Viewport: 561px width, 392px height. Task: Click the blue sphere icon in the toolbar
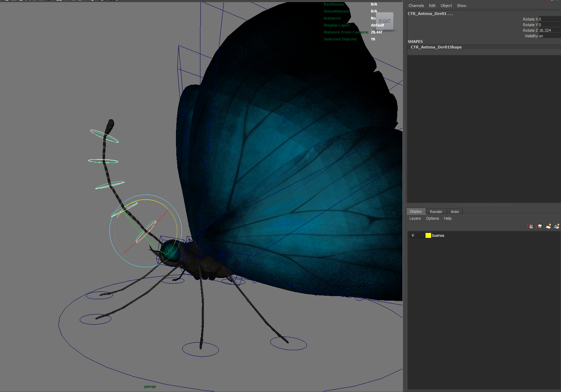pyautogui.click(x=14, y=1)
